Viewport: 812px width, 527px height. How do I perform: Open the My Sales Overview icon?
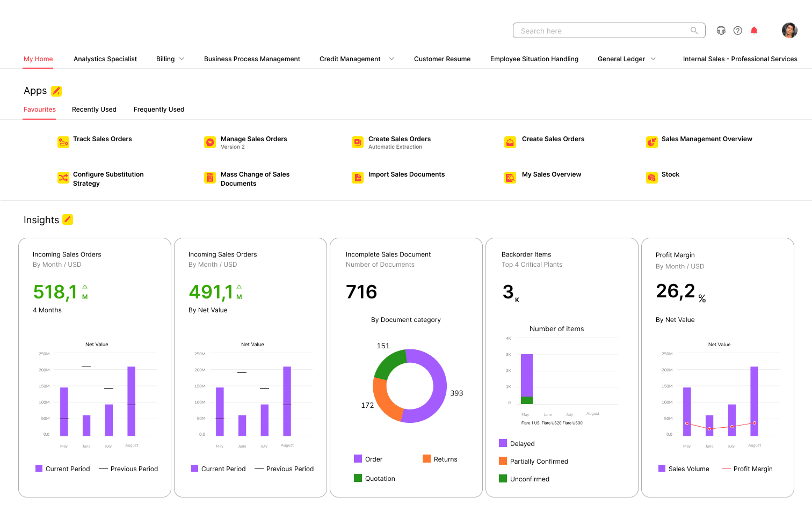click(x=510, y=177)
